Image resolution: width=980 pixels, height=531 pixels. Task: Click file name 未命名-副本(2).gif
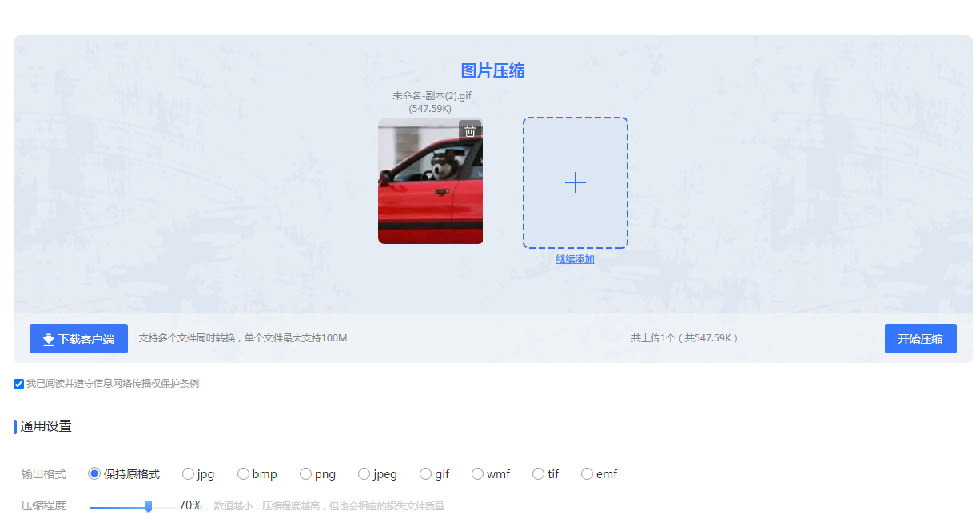tap(432, 96)
